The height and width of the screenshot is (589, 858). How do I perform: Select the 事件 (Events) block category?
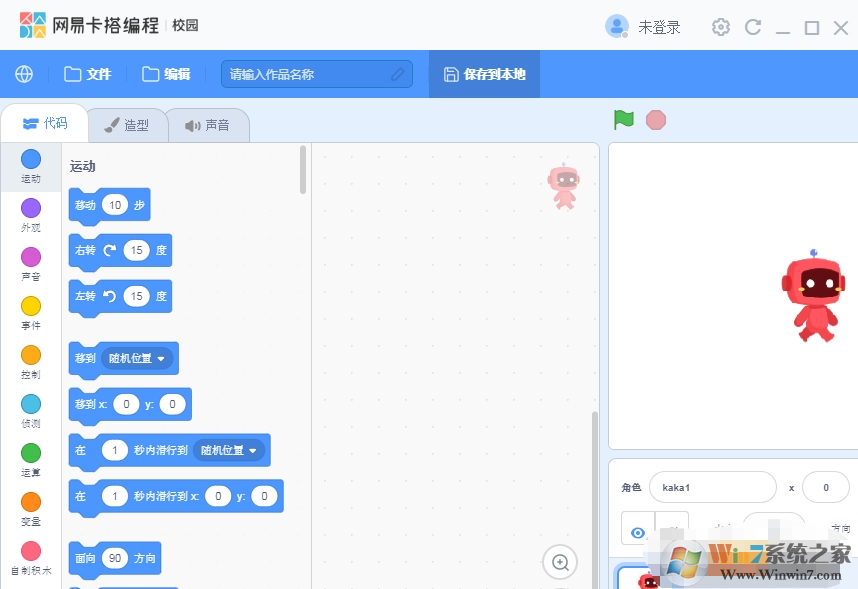tap(31, 313)
